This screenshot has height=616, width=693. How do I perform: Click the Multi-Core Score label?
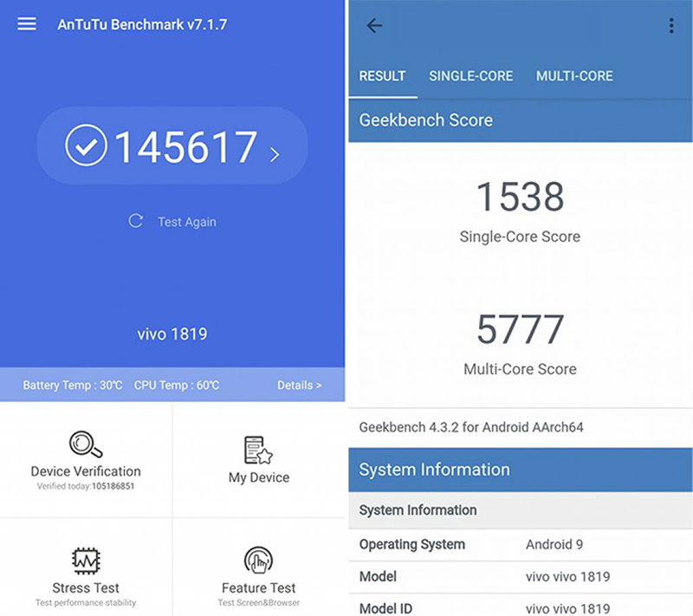[521, 369]
